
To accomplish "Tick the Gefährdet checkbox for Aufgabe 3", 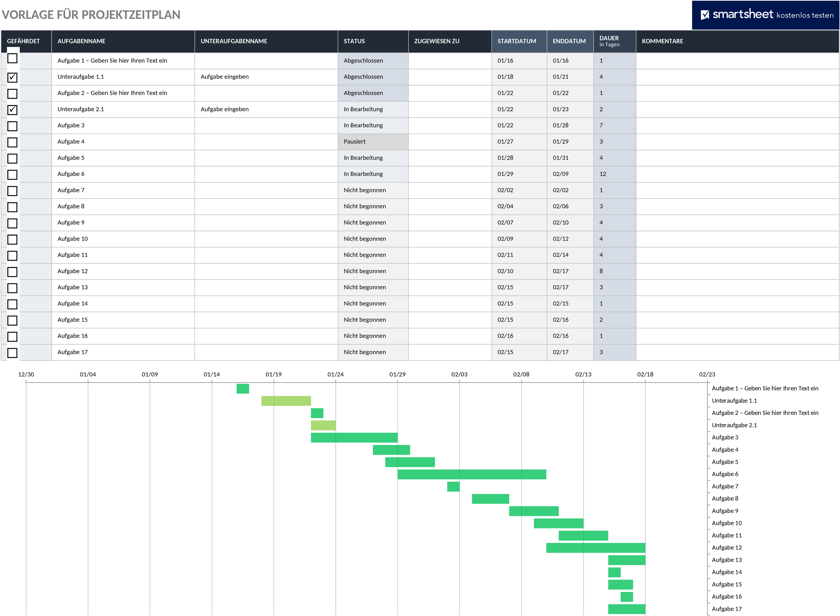I will pos(12,126).
